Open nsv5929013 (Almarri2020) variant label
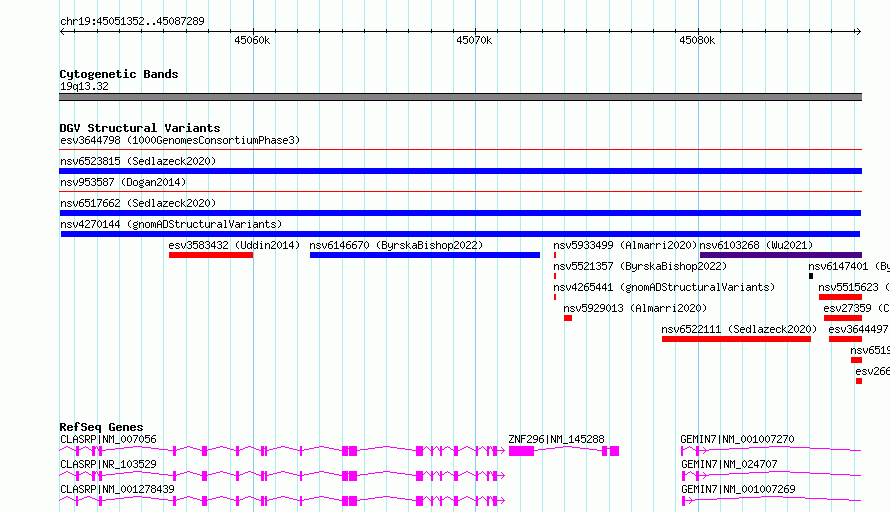This screenshot has width=890, height=512. click(635, 308)
